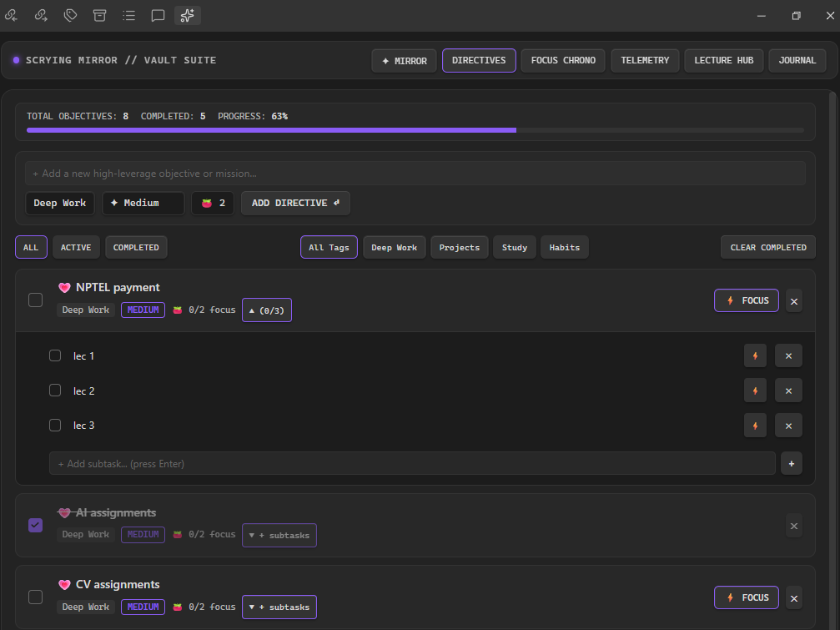
Task: Check the lec 2 subtask checkbox
Action: 55,391
